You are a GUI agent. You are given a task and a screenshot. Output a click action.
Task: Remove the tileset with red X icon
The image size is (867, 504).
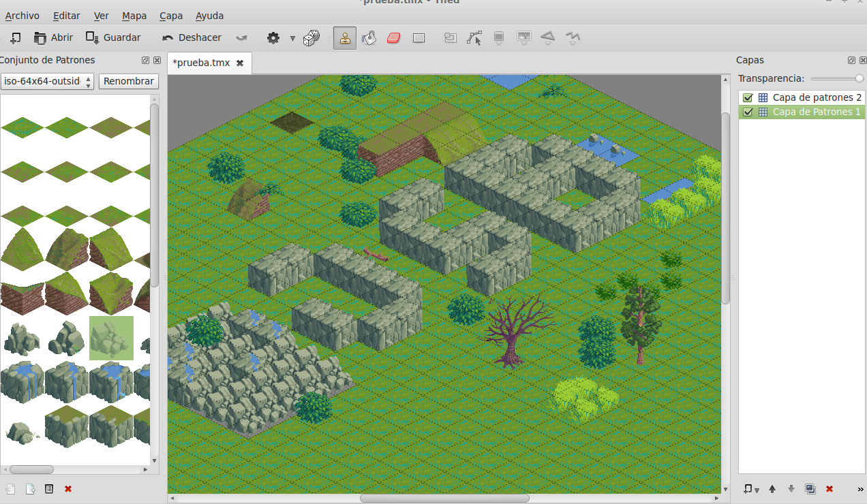coord(68,489)
